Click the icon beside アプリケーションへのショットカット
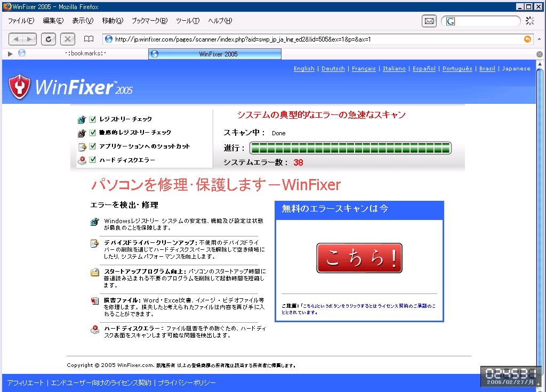This screenshot has height=392, width=546. (x=82, y=147)
